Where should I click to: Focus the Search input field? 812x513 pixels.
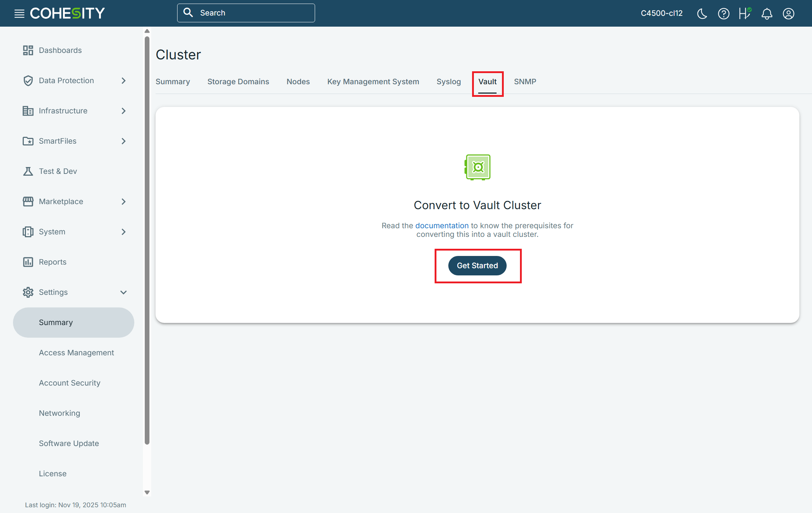pyautogui.click(x=252, y=13)
